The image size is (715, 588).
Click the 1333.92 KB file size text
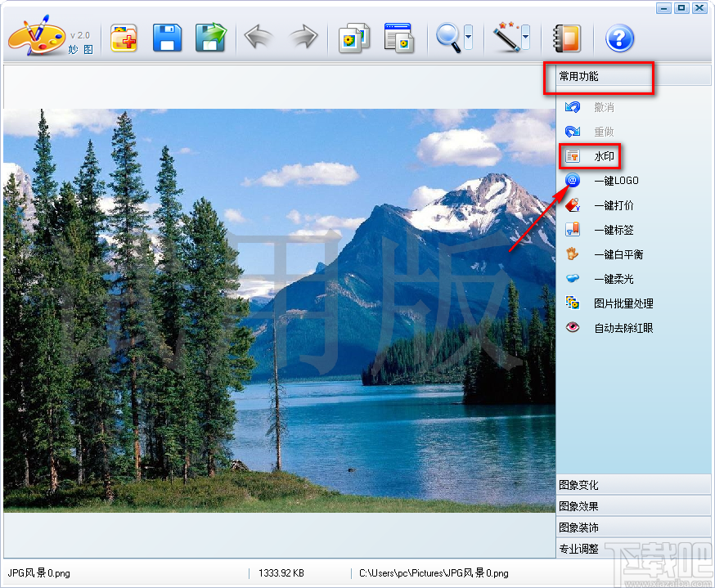click(x=281, y=573)
